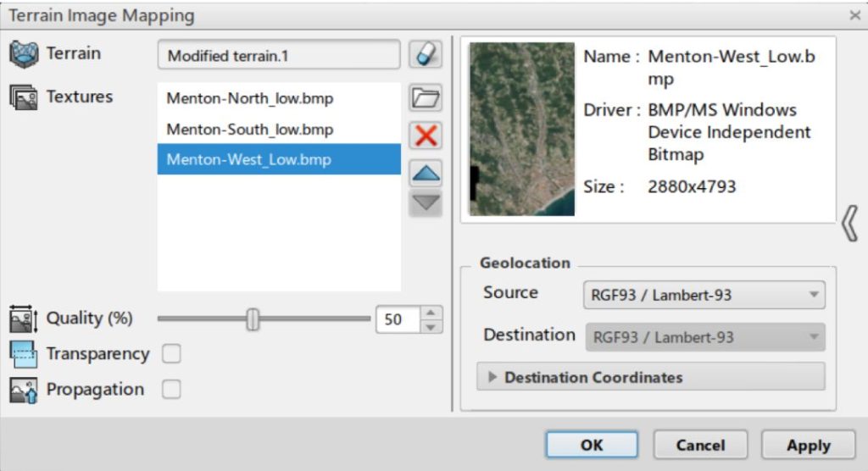Delete selected texture with the red X

tap(426, 136)
